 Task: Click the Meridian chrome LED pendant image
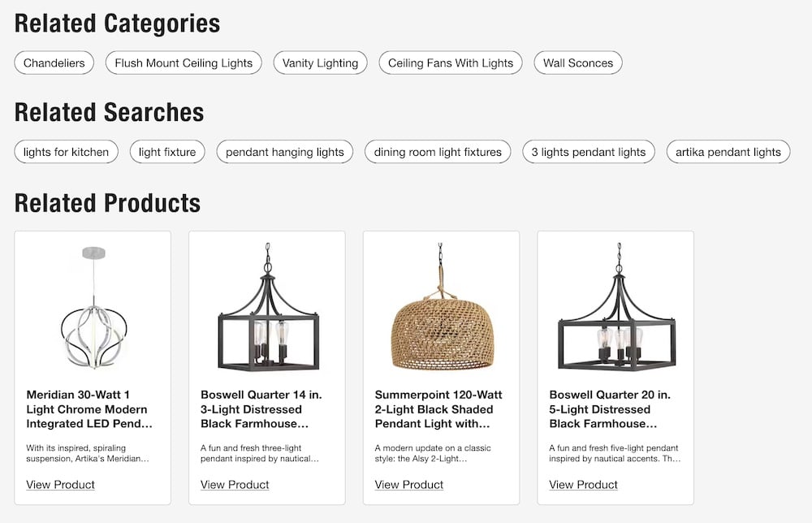coord(93,308)
